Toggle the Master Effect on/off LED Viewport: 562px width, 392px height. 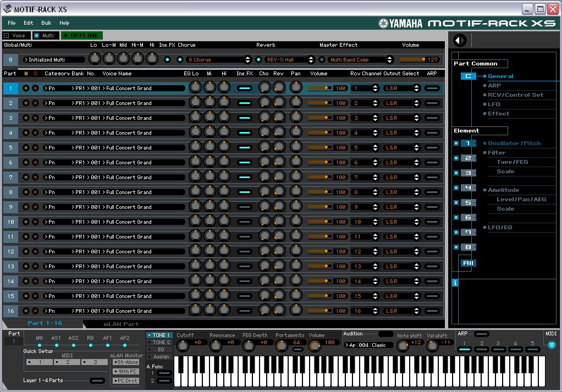click(x=322, y=59)
